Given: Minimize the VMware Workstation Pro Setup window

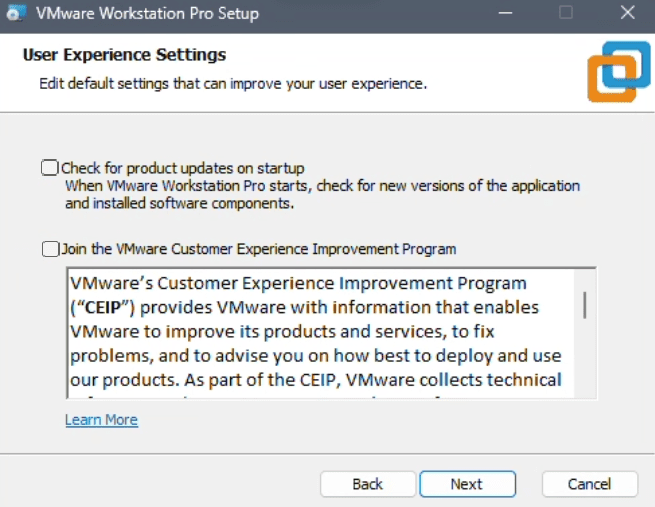Looking at the screenshot, I should coord(505,13).
